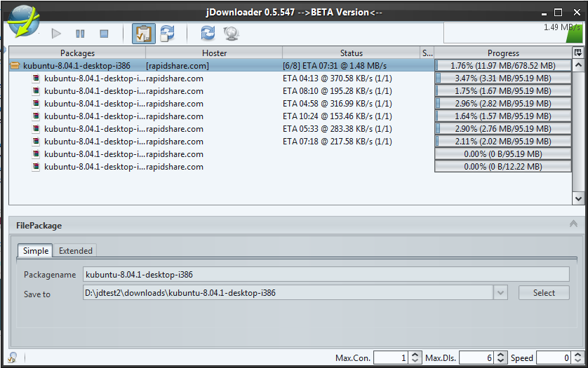
Task: Click into the Packagename text field
Action: 326,274
